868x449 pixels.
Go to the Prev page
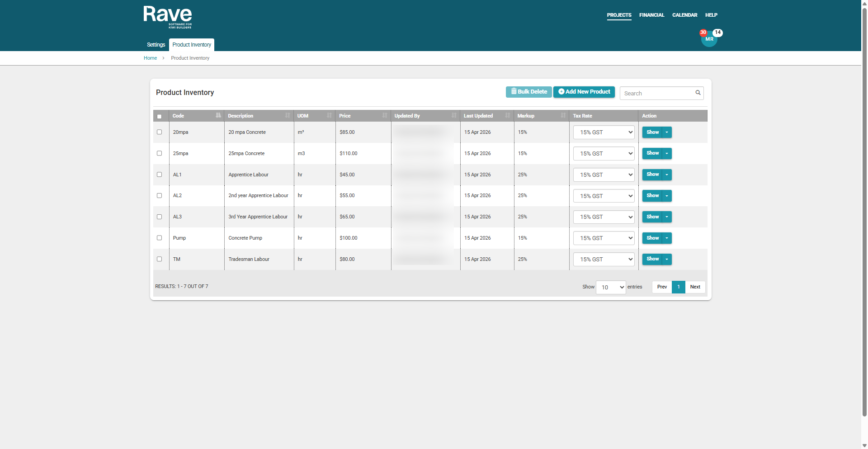pos(662,287)
